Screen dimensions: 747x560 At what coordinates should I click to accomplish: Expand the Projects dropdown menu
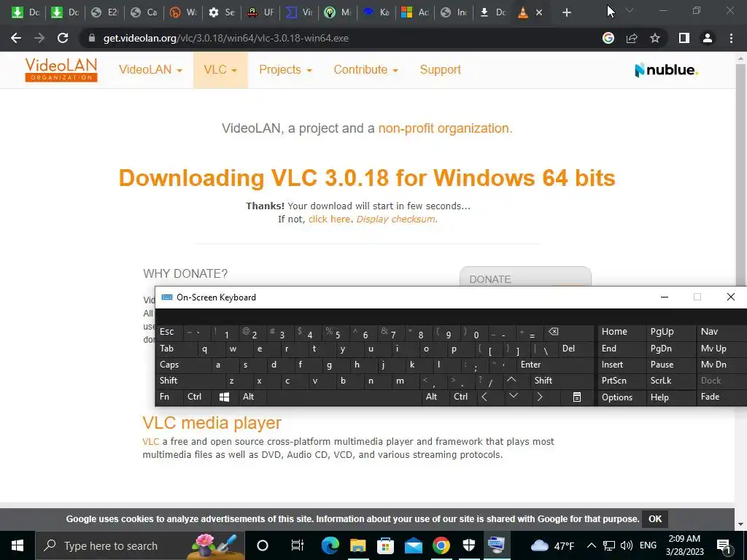pos(285,69)
